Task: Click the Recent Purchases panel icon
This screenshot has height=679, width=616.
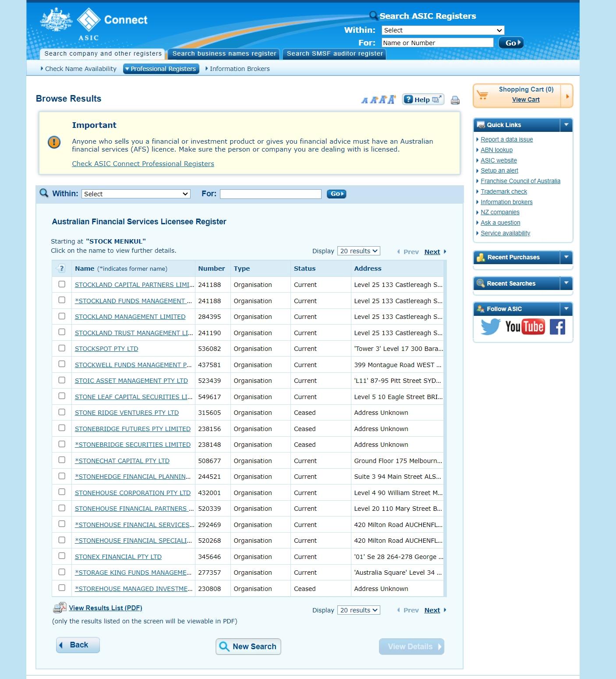Action: point(481,257)
